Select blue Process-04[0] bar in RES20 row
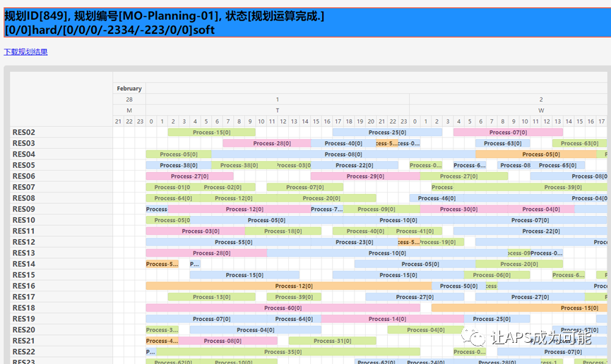This screenshot has width=611, height=364. [x=256, y=329]
